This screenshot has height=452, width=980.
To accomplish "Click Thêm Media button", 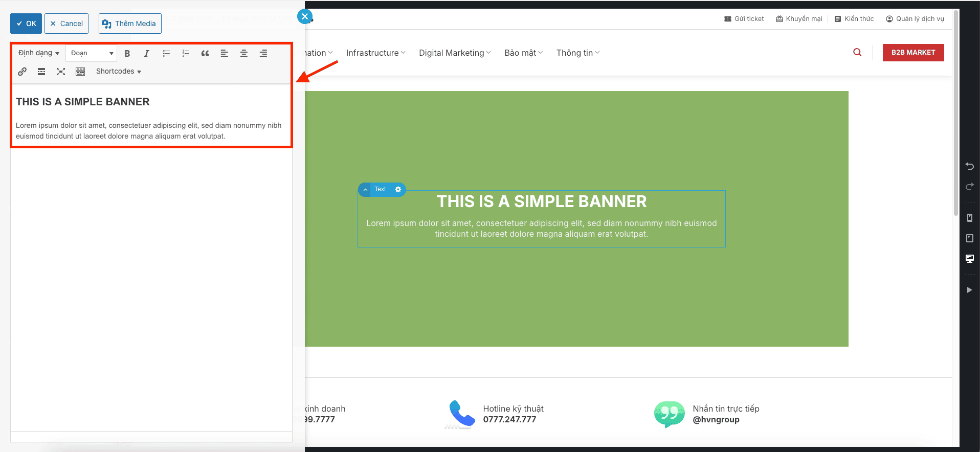I will pos(130,24).
